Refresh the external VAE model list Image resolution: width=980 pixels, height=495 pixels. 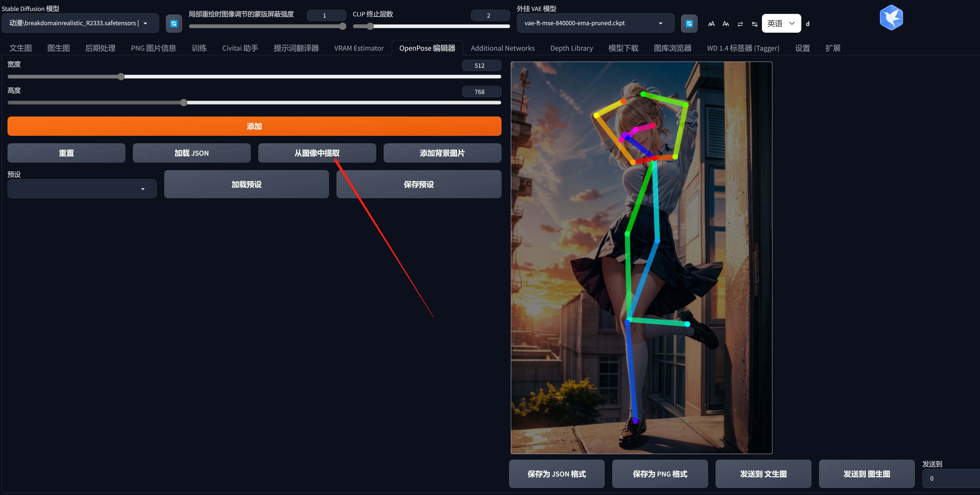coord(689,24)
